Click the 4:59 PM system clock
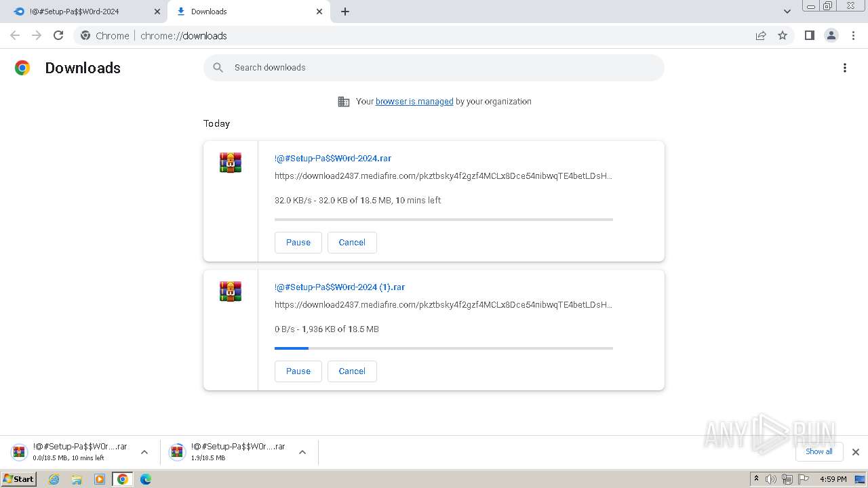 click(x=833, y=479)
